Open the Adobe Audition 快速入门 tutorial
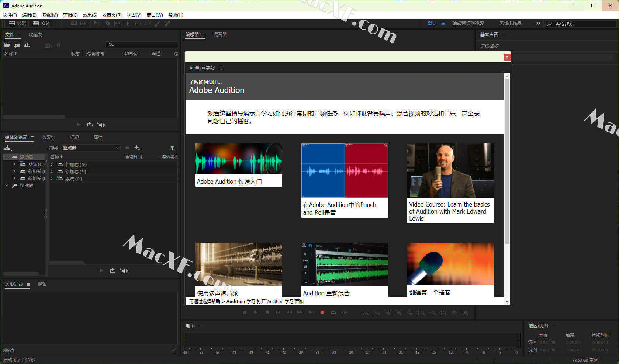Screen dimensions: 619x364 239,165
